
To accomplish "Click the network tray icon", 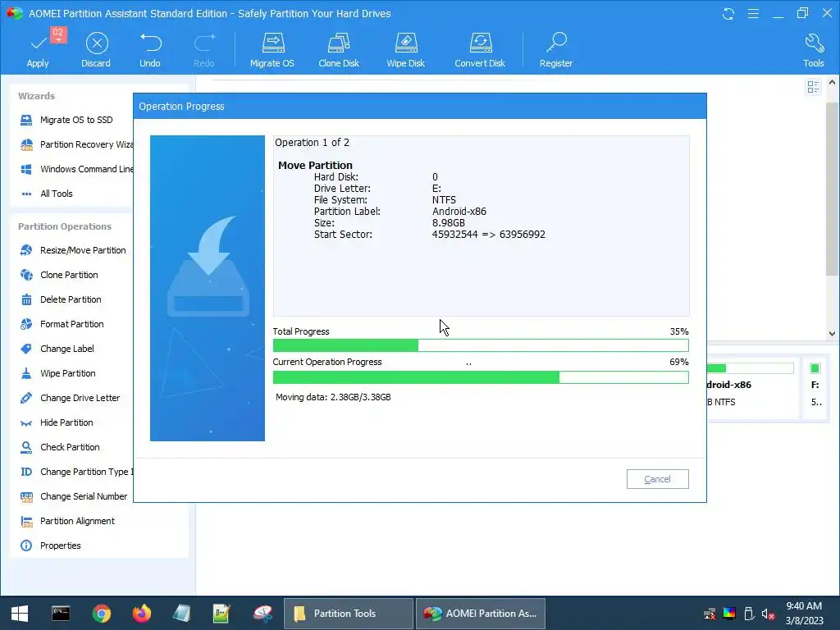I will coord(710,614).
